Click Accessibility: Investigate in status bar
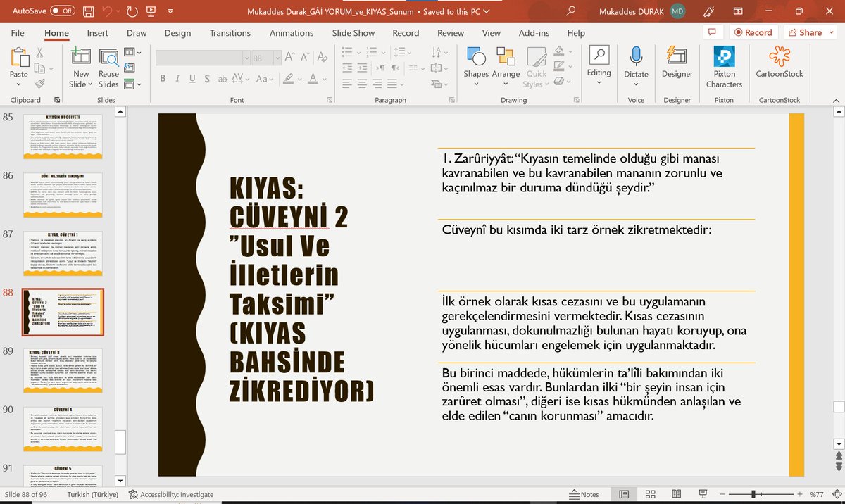Viewport: 845px width, 504px height. click(171, 494)
